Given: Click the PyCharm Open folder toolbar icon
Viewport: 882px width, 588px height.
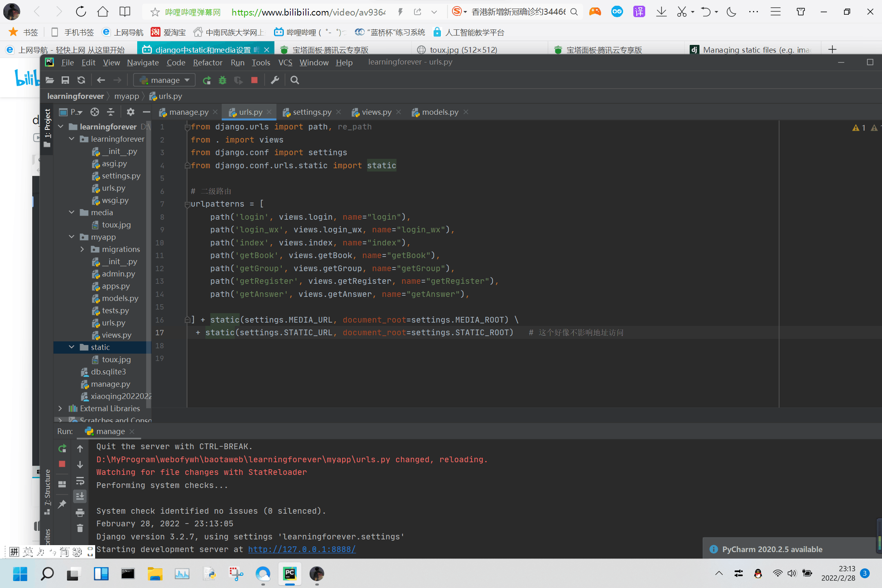Looking at the screenshot, I should [x=50, y=80].
